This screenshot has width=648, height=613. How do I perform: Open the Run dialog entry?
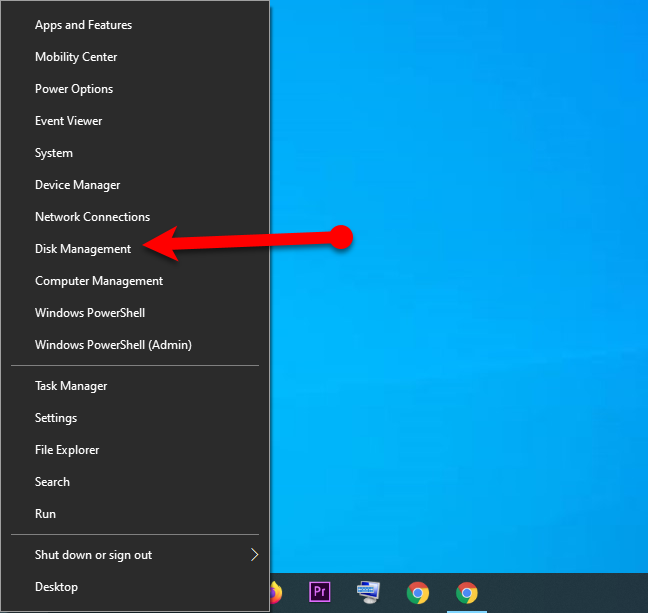(45, 514)
